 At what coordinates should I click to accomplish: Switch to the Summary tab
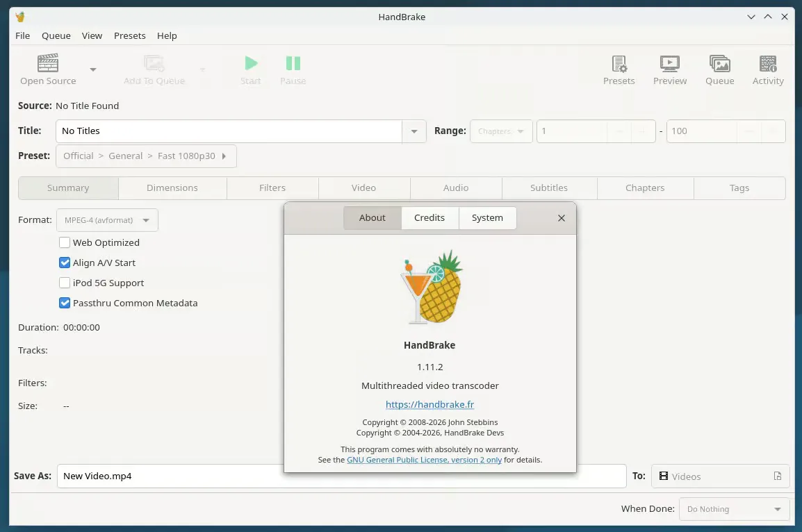[x=68, y=188]
